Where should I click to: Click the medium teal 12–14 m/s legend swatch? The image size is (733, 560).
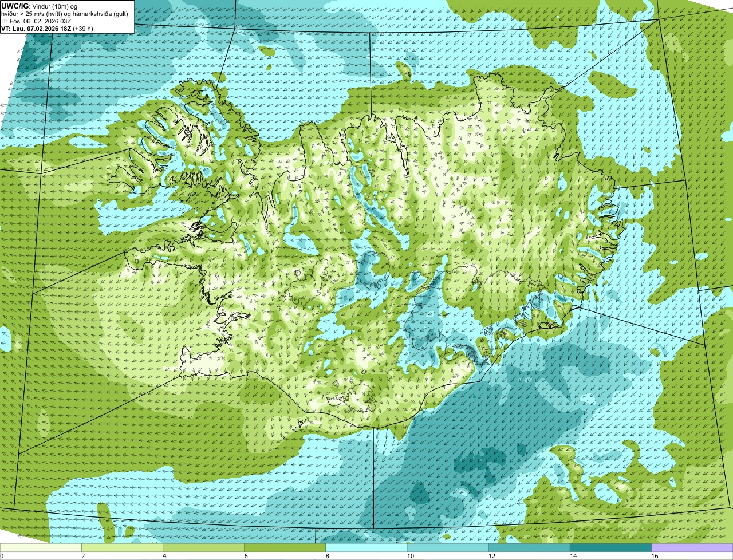[x=530, y=548]
